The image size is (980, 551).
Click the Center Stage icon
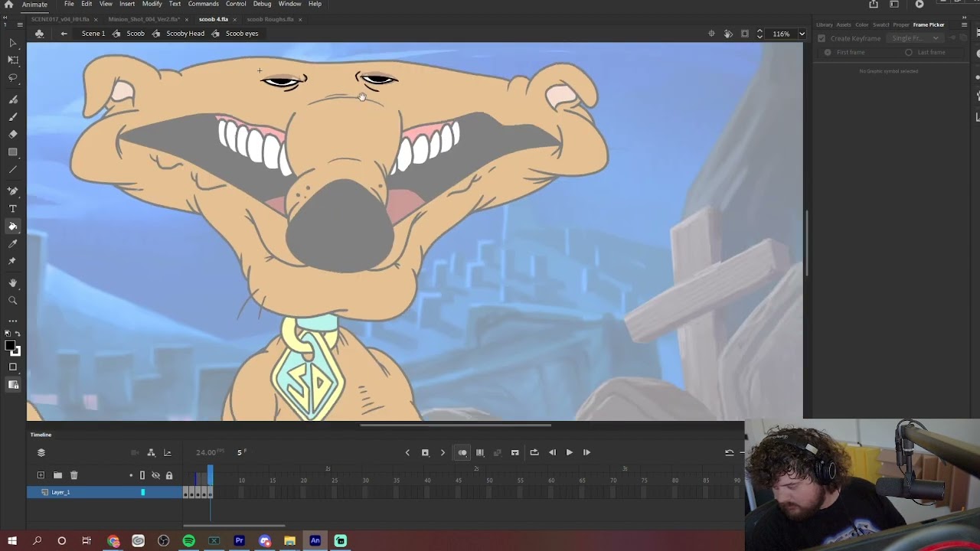click(711, 34)
